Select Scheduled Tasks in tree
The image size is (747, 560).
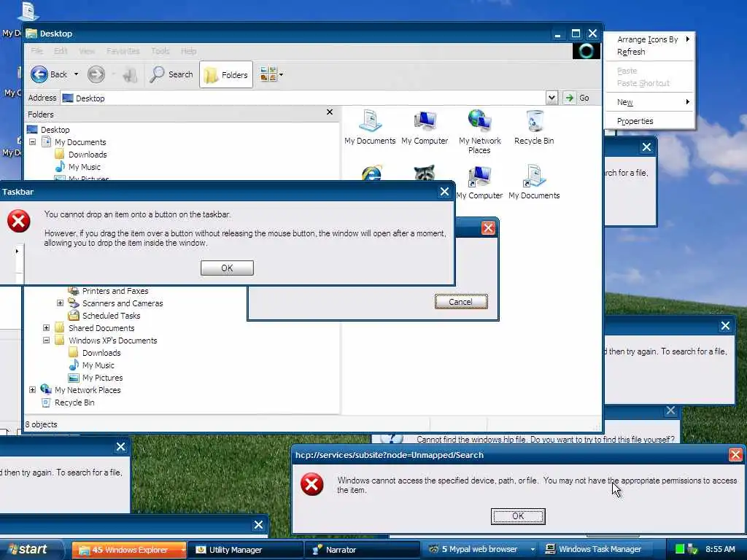coord(111,315)
